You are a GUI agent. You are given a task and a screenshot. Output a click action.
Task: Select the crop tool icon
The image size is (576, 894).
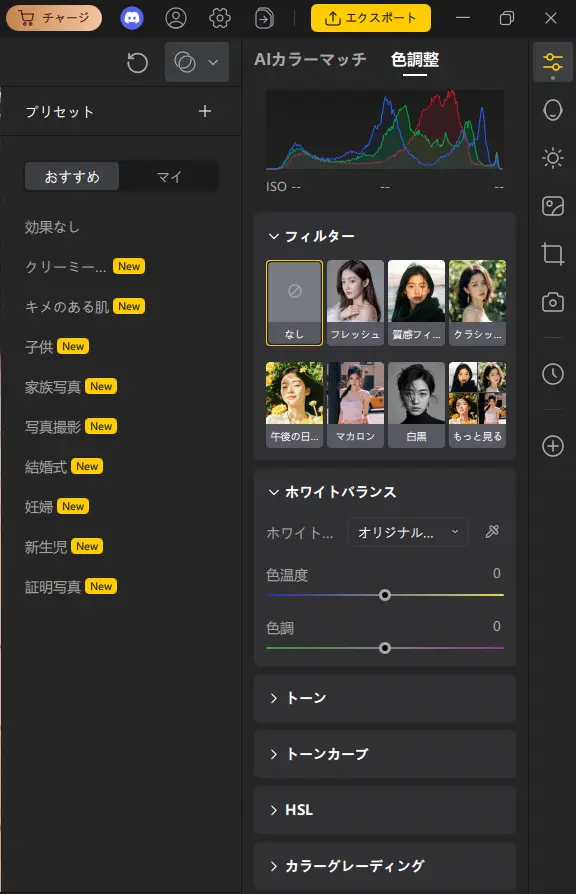coord(553,254)
